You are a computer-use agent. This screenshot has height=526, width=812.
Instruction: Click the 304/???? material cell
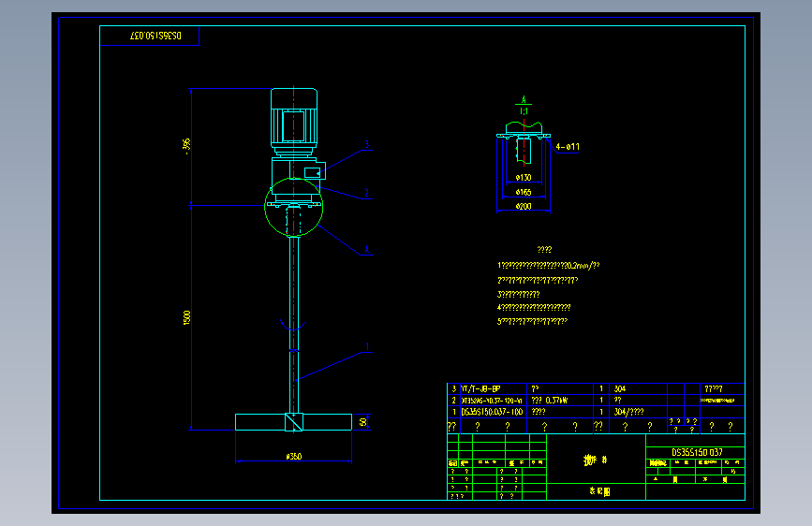pos(628,412)
